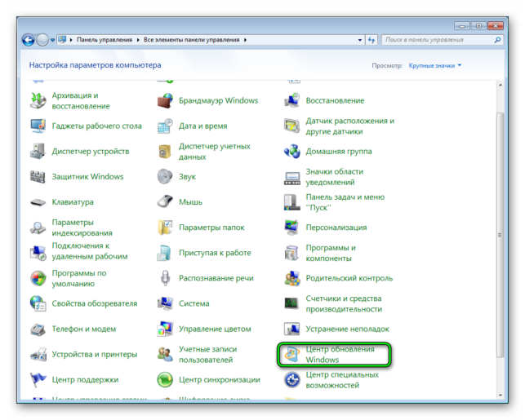
Task: Click the Датчик расположения sensor icon
Action: (x=292, y=126)
